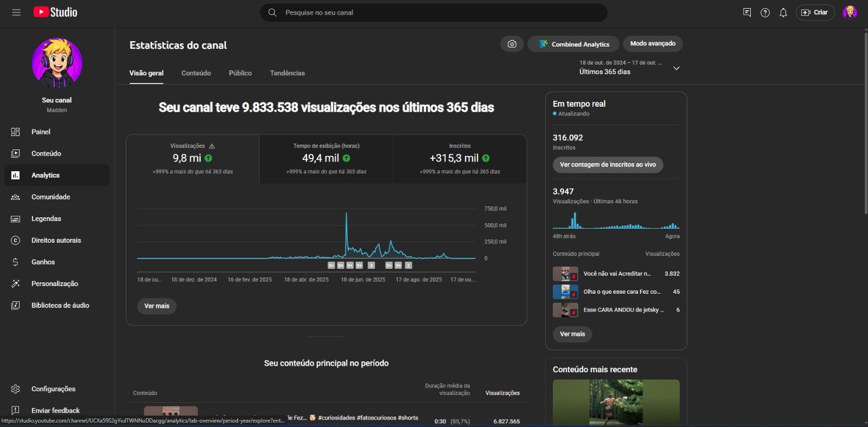
Task: Click the camera screenshot icon
Action: click(512, 44)
